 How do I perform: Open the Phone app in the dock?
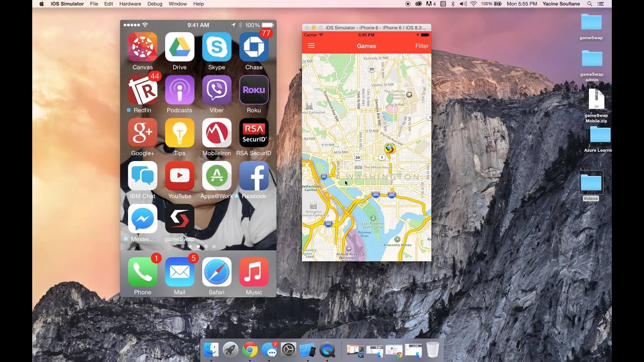tap(142, 272)
